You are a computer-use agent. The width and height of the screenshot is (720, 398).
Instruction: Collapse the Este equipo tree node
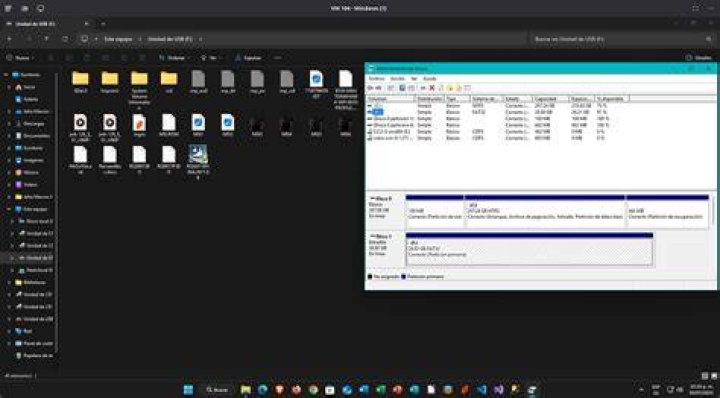(x=8, y=209)
